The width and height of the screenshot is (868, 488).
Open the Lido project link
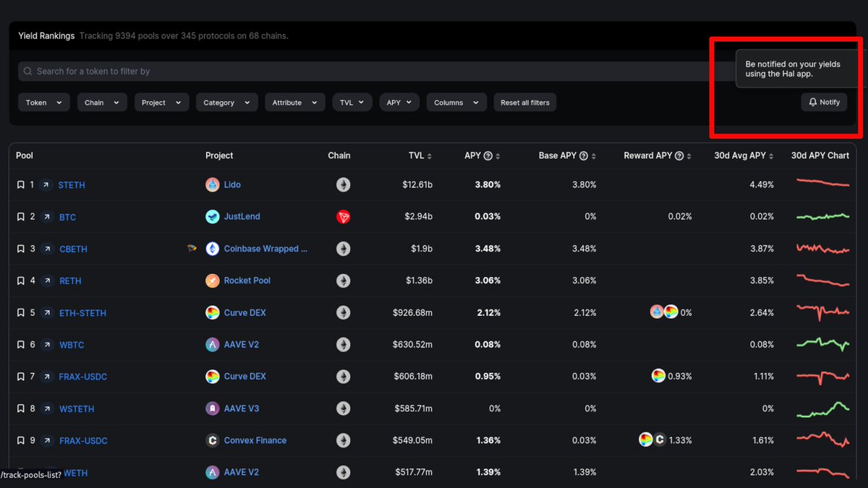(232, 185)
